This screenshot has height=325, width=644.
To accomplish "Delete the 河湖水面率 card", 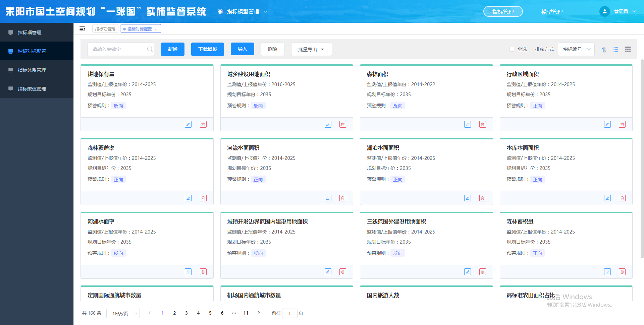I will tap(203, 272).
